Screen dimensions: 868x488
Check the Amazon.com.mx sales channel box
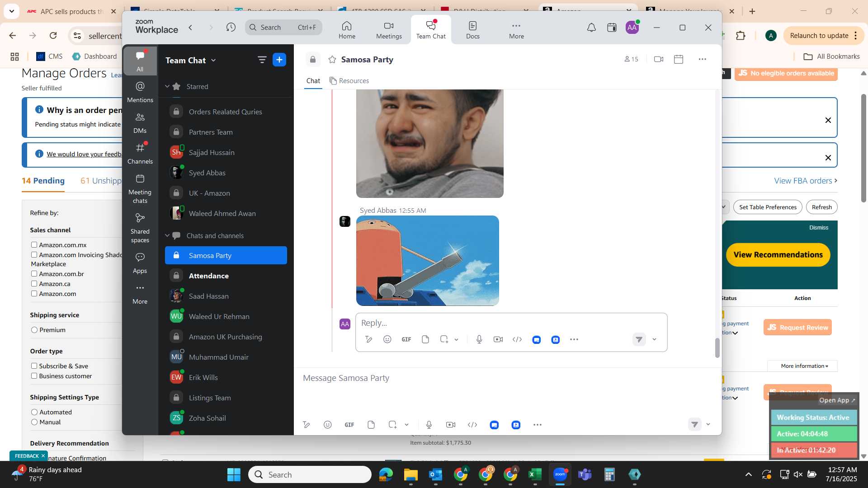(x=34, y=245)
